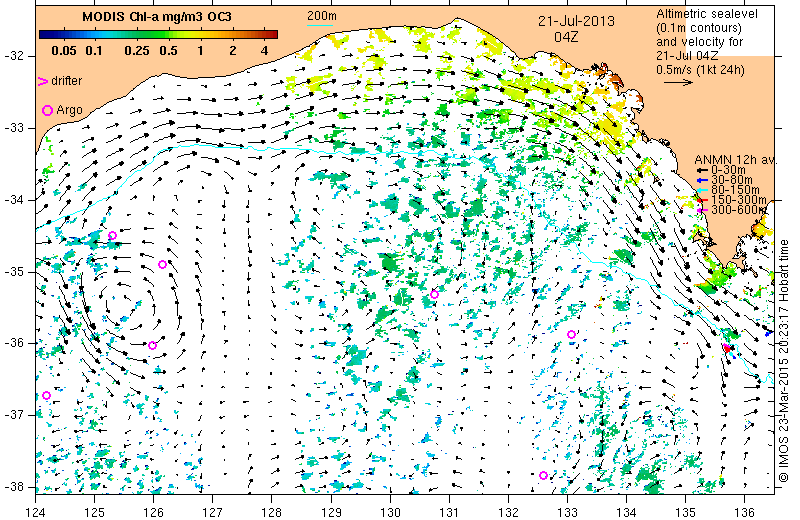The height and width of the screenshot is (520, 800).
Task: Click the MODIS chlorophyll colour bar
Action: (x=159, y=35)
